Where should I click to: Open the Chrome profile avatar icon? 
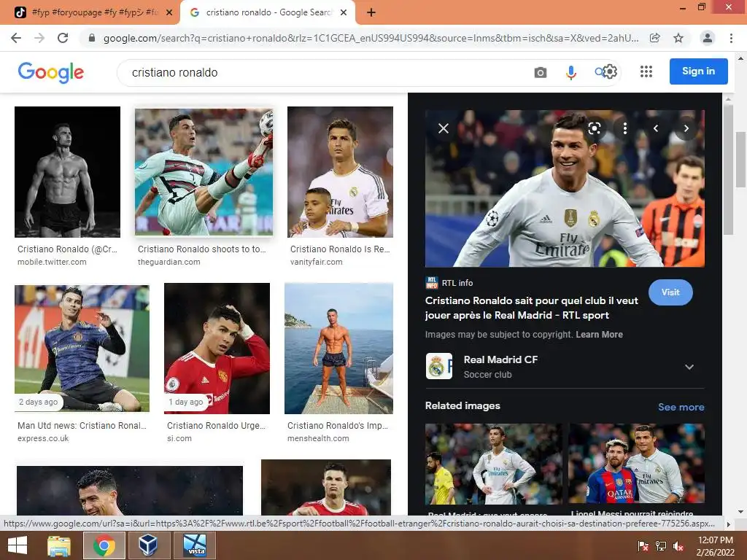pyautogui.click(x=708, y=38)
